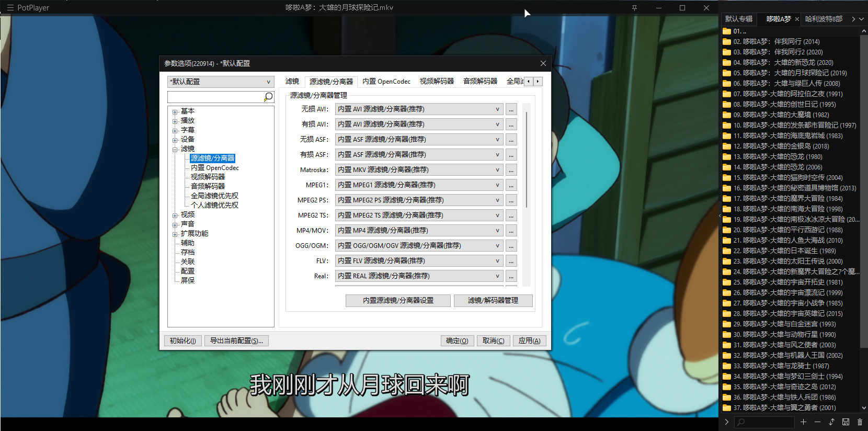Viewport: 868px width, 431px height.
Task: Open playlist tab list dropdown arrow
Action: pos(861,19)
